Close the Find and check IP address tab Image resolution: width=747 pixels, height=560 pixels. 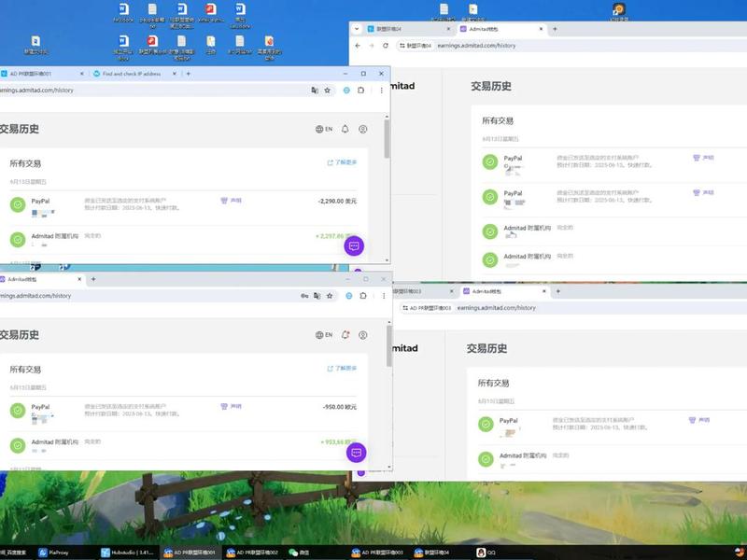175,74
